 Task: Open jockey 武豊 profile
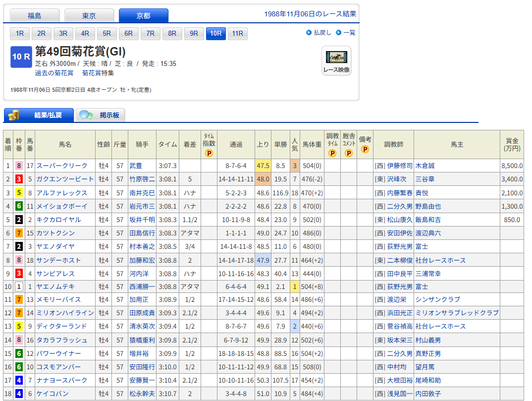(135, 166)
